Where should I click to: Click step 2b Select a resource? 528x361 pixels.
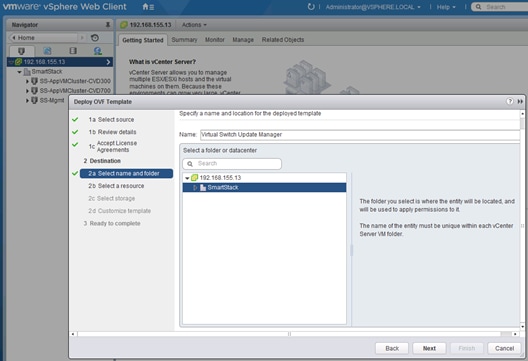coord(116,186)
